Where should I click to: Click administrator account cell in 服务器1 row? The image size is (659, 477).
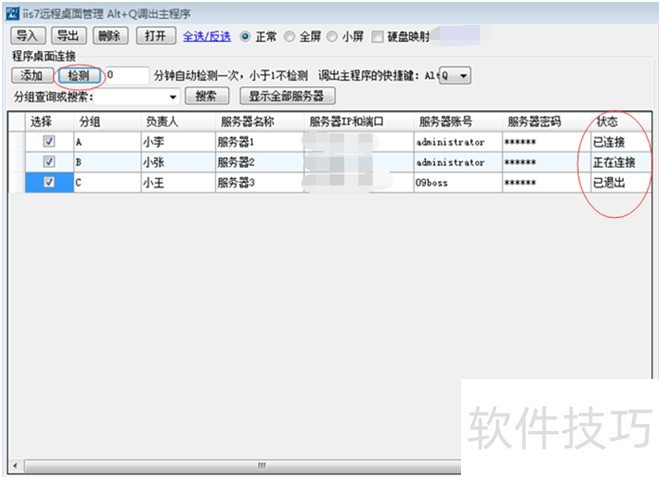(458, 142)
